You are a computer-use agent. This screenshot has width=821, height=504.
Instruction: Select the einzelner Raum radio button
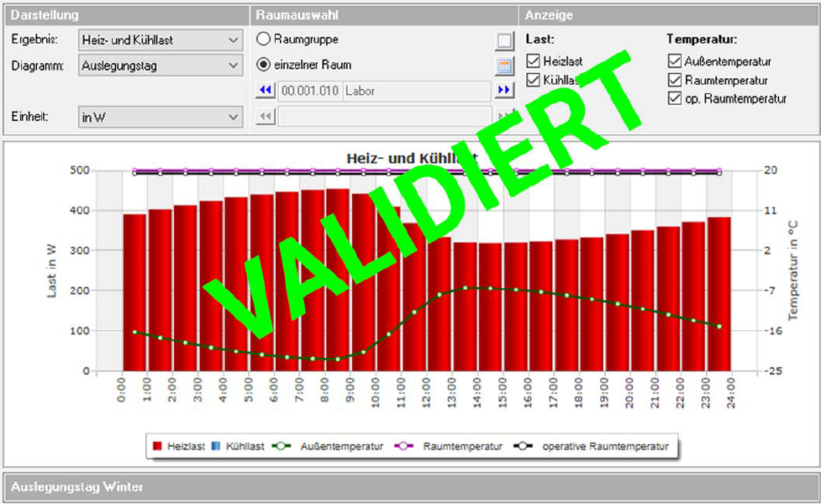263,65
